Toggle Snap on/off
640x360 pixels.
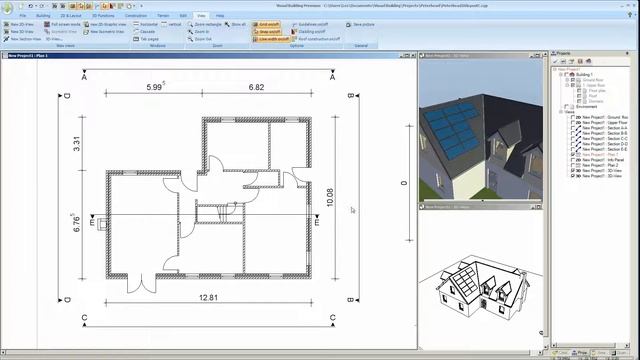(x=266, y=31)
